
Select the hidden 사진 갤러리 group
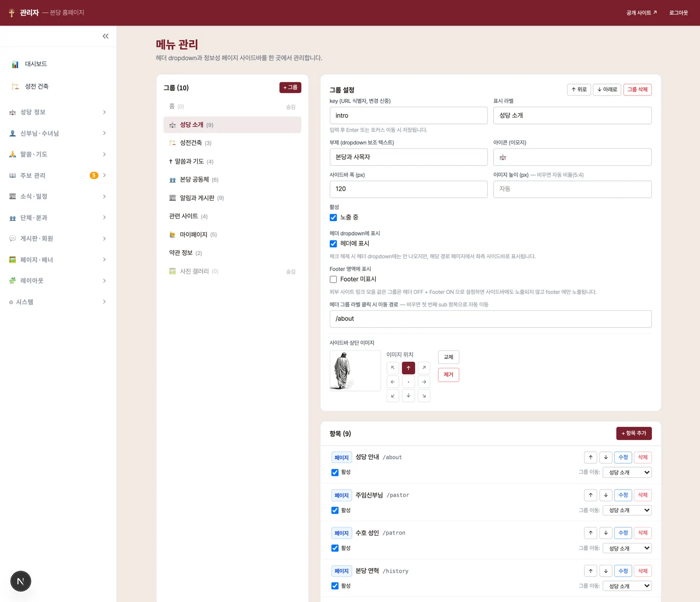point(232,271)
